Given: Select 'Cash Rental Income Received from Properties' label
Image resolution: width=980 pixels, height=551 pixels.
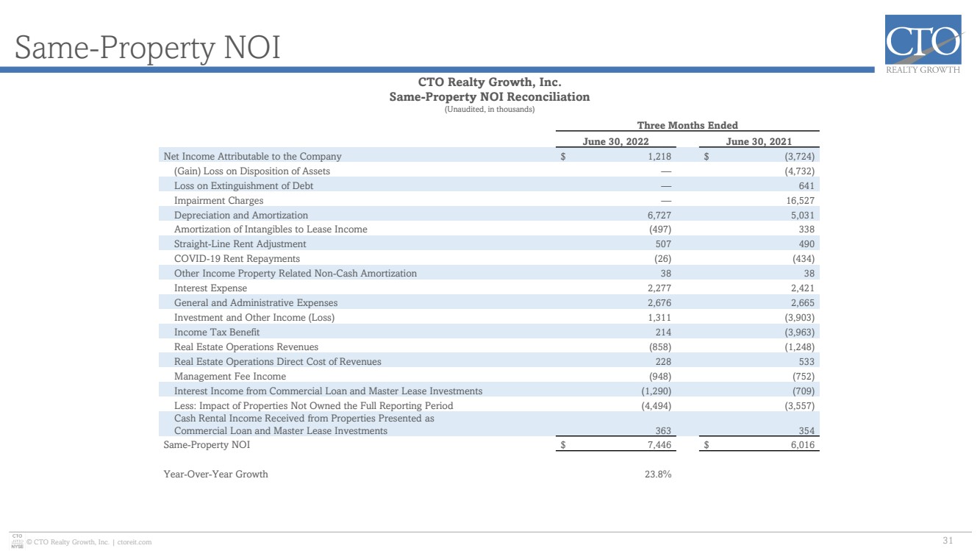Looking at the screenshot, I should 304,424.
